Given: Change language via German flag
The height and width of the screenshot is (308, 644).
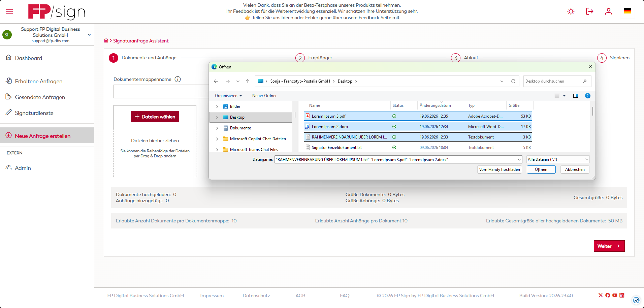Looking at the screenshot, I should click(627, 11).
